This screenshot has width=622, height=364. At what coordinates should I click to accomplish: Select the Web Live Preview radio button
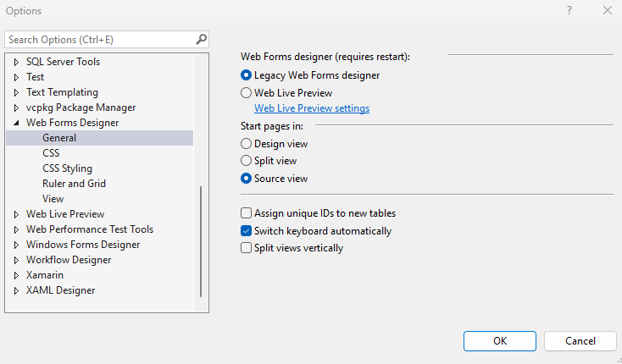coord(247,93)
